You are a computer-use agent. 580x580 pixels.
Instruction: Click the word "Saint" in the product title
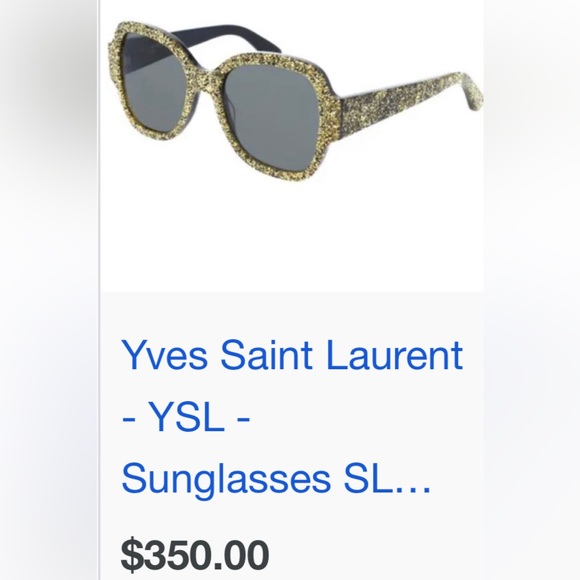(x=266, y=355)
